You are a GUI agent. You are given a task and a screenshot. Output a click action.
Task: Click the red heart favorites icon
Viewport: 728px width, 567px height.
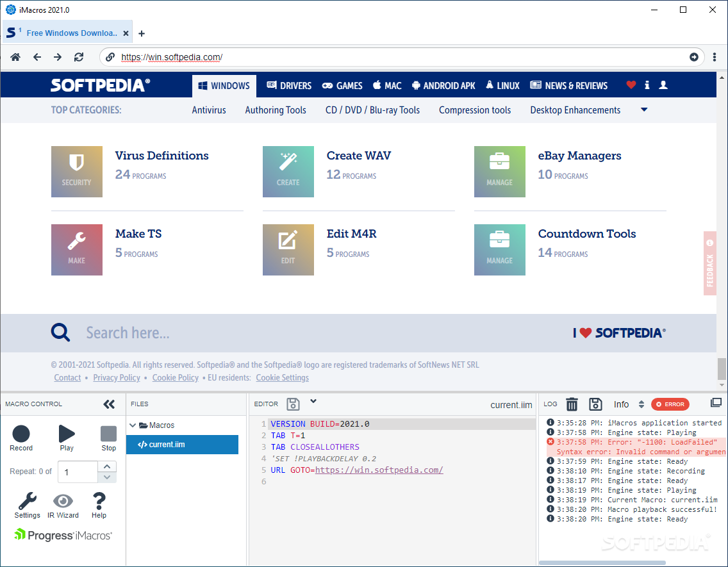(x=631, y=85)
